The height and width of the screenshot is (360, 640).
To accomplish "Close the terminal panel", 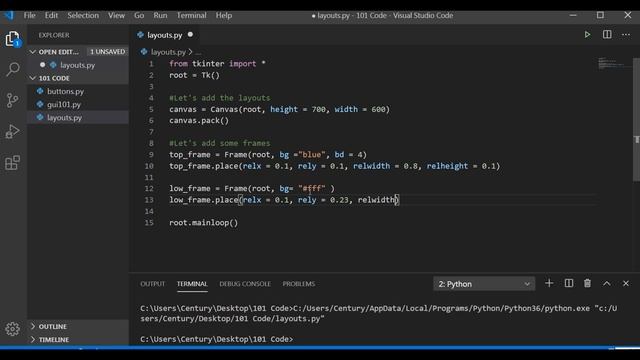I will [626, 283].
